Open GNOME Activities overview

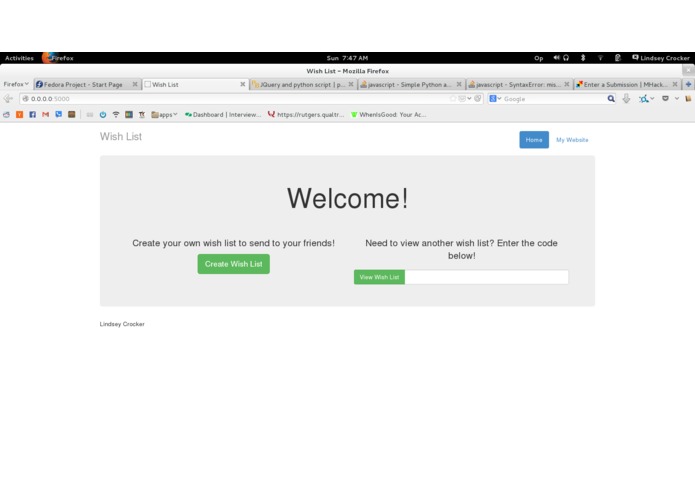click(x=19, y=58)
